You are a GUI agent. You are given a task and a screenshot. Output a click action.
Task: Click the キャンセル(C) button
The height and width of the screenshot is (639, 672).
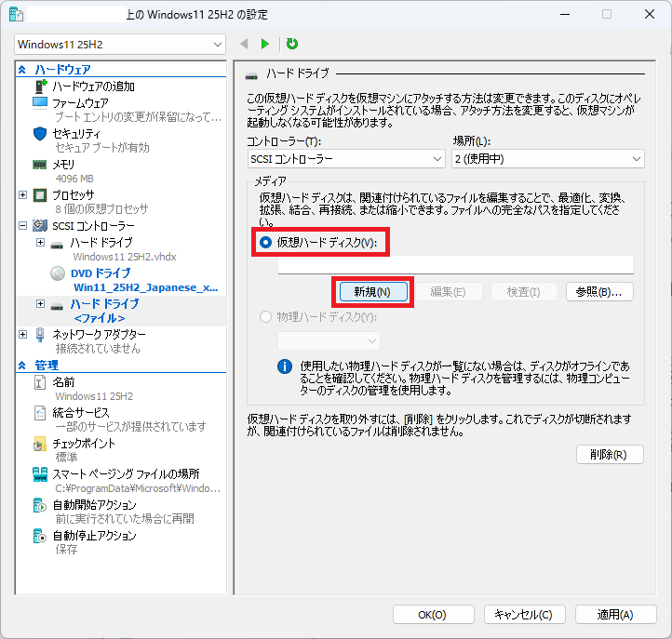(525, 615)
